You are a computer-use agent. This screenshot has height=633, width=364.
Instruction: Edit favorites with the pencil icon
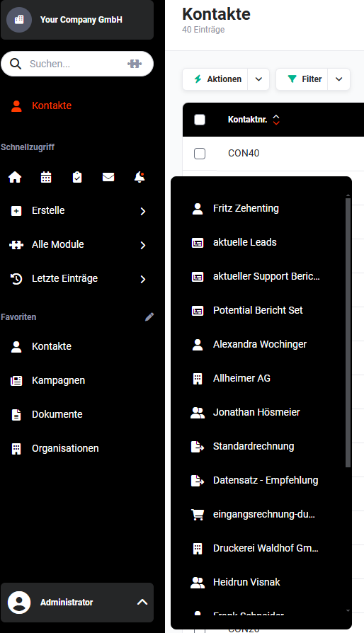149,317
